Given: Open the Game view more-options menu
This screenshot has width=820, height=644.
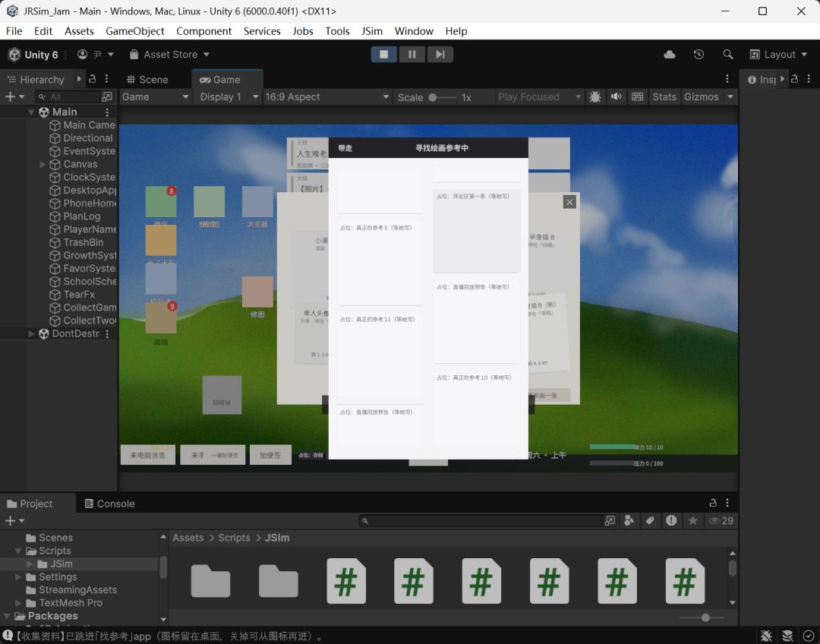Looking at the screenshot, I should (727, 79).
